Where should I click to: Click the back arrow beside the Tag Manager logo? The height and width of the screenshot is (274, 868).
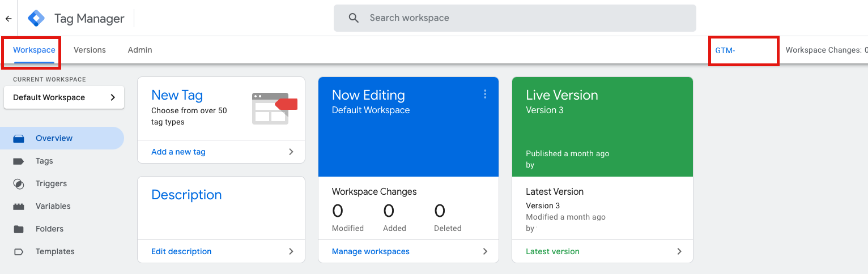(x=8, y=19)
